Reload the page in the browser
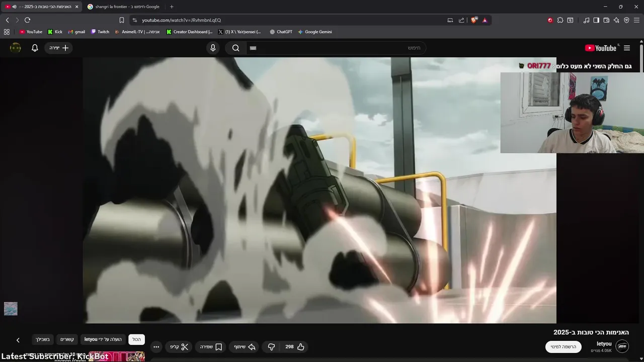The width and height of the screenshot is (644, 362). (x=27, y=20)
